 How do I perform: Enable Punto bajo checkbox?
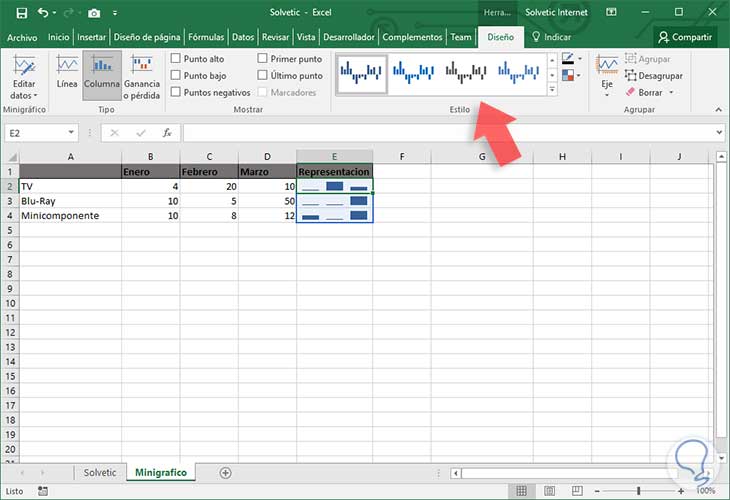pos(176,75)
